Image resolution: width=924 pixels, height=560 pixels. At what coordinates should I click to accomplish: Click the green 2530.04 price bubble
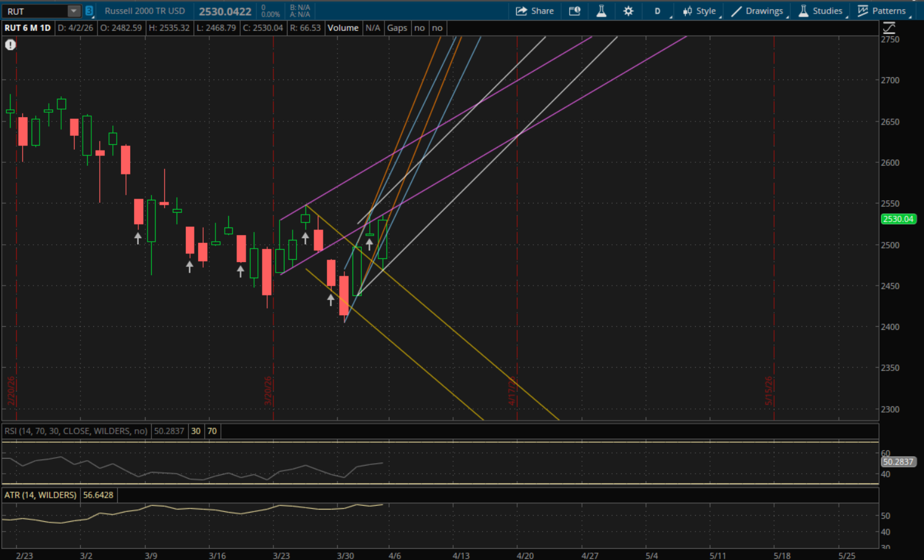(897, 219)
